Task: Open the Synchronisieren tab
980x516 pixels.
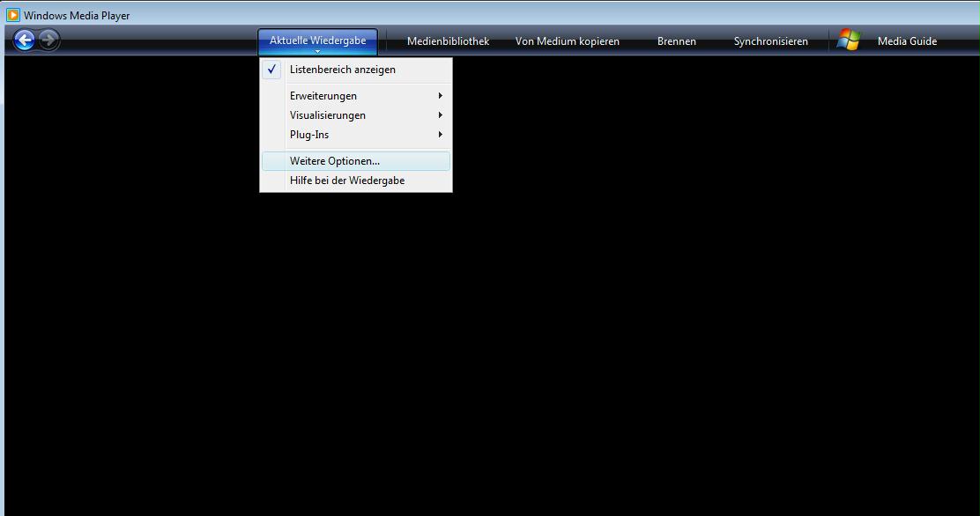Action: [770, 41]
